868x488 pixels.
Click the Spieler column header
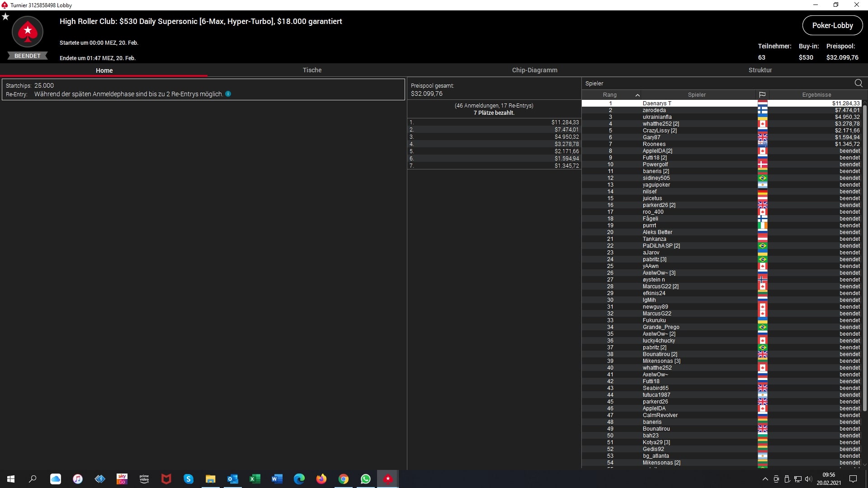(x=697, y=95)
